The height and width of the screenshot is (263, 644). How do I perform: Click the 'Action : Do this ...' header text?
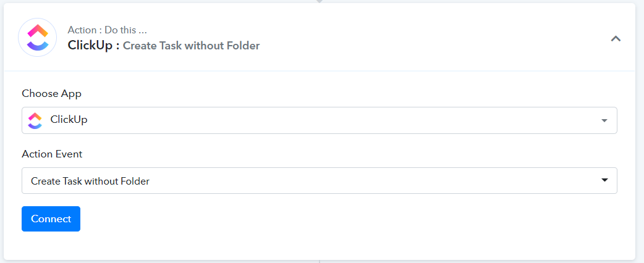click(x=107, y=30)
